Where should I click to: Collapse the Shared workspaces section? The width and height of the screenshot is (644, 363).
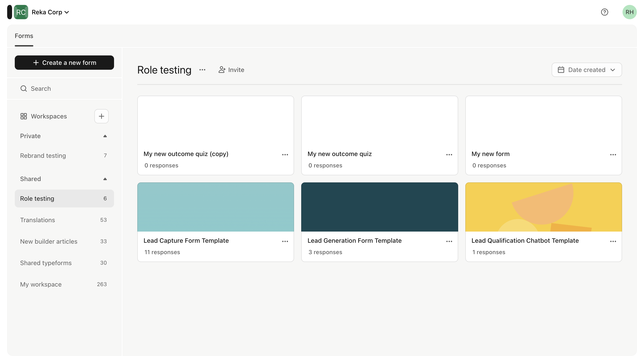point(105,179)
